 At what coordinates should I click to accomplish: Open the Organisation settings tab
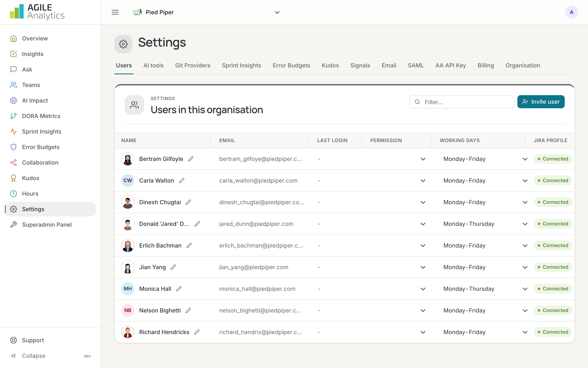coord(522,66)
